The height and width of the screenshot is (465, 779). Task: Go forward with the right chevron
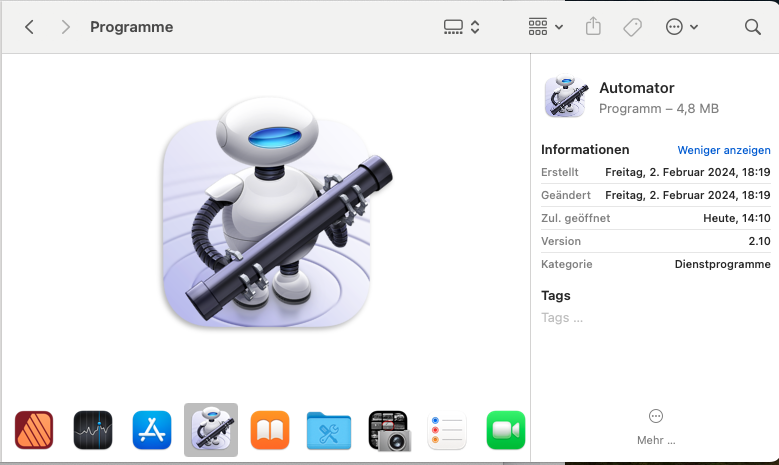click(x=65, y=27)
